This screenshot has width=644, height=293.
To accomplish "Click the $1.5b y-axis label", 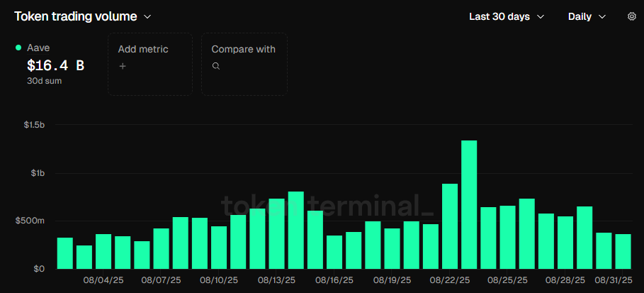I will coord(32,125).
